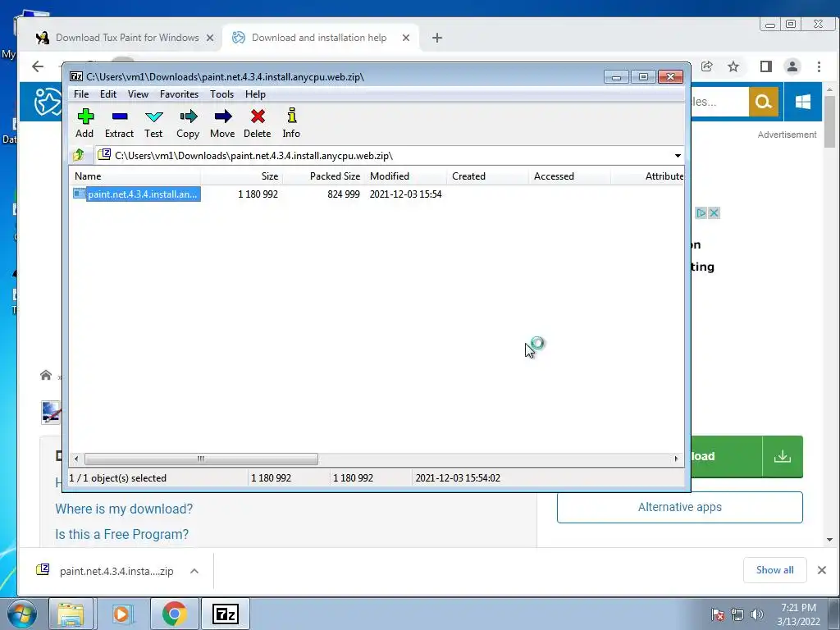
Task: Click the home breadcrumb icon on the page
Action: click(x=46, y=375)
